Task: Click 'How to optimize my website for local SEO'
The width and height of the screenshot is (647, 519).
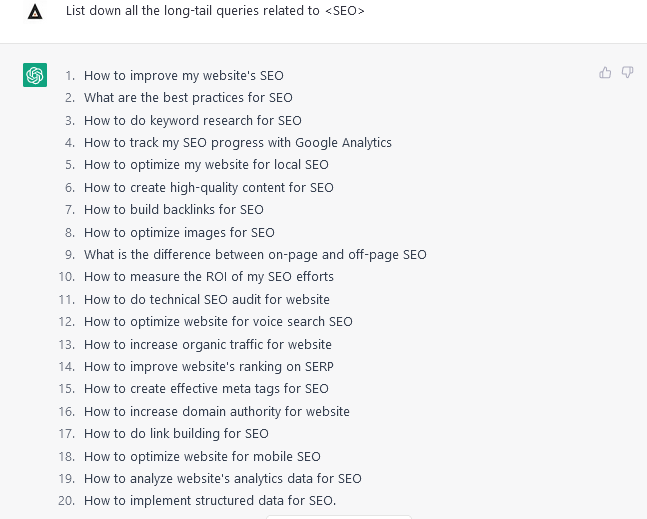Action: [x=206, y=165]
